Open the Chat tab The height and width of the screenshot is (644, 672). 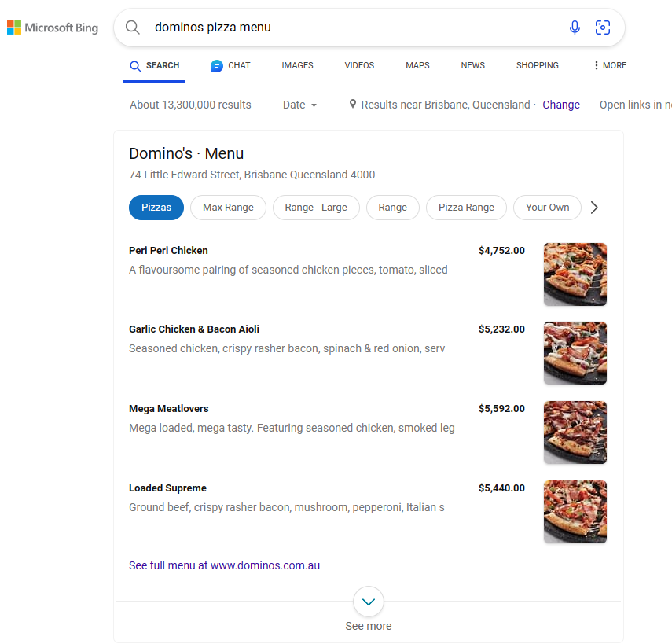point(230,66)
